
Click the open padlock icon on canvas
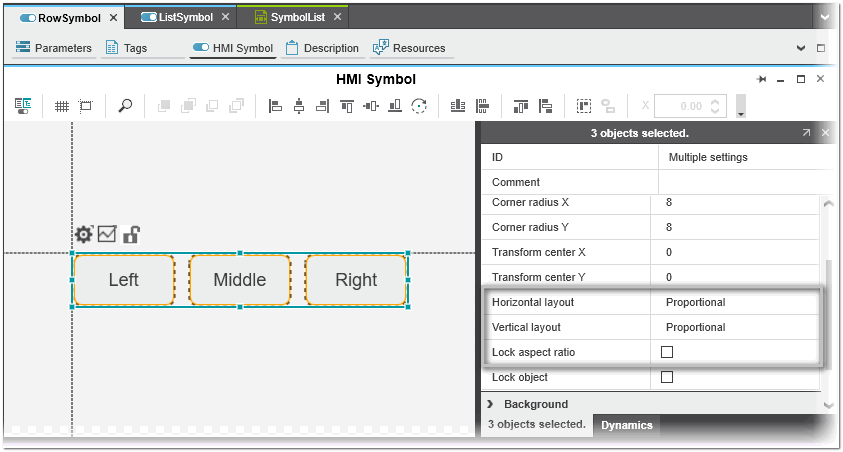coord(131,235)
